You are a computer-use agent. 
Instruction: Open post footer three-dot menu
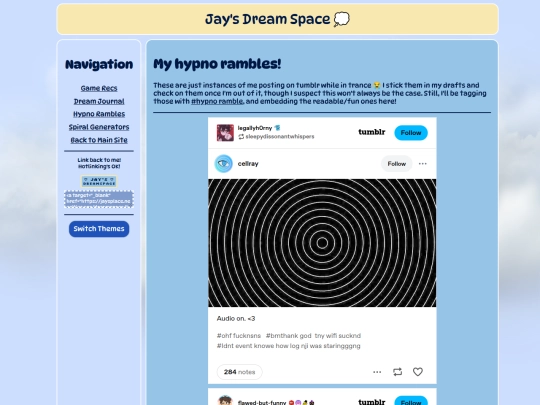pyautogui.click(x=377, y=372)
